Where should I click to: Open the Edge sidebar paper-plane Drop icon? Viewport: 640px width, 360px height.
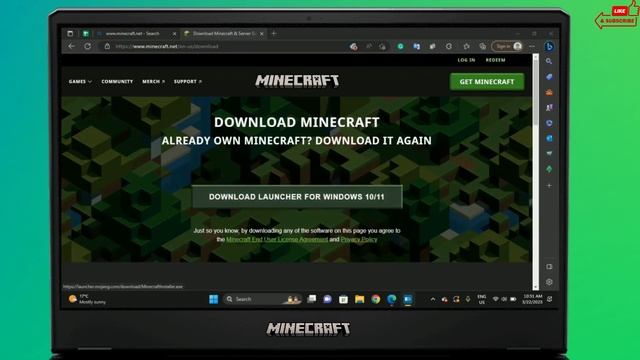(549, 153)
